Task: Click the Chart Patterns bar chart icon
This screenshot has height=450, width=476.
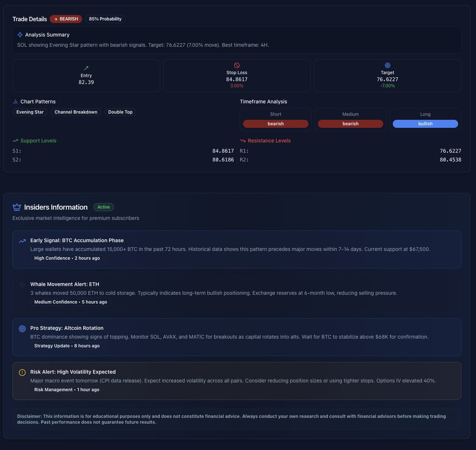Action: coord(15,102)
